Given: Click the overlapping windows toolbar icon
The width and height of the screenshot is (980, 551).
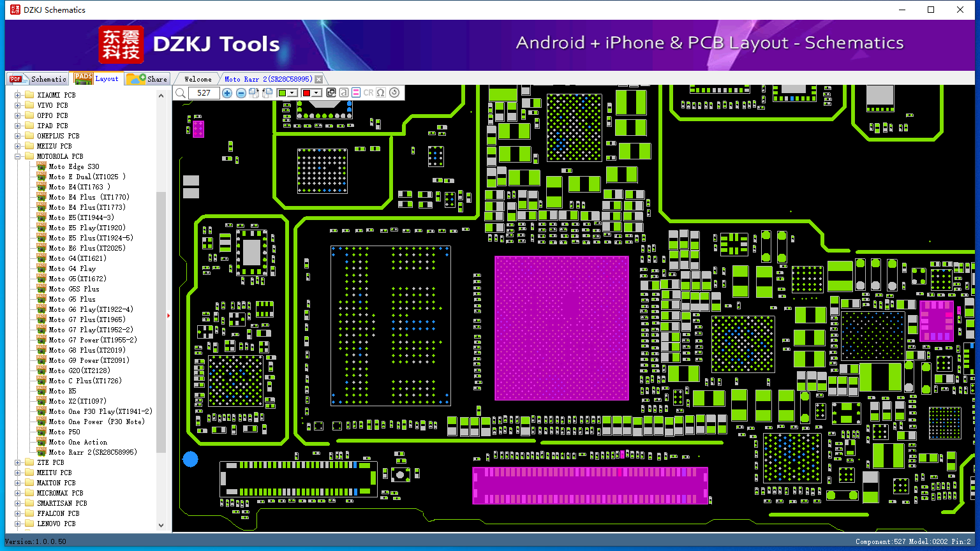Looking at the screenshot, I should click(x=331, y=92).
